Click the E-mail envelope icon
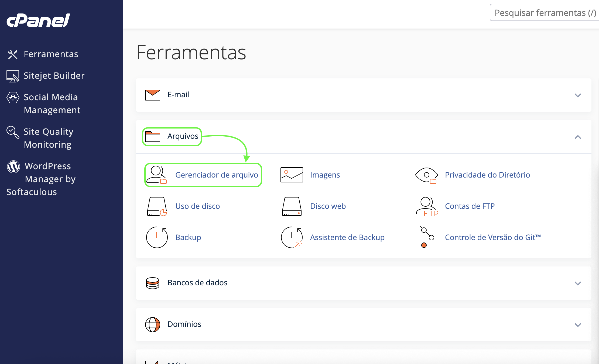Screen dimensions: 599x364 [153, 95]
